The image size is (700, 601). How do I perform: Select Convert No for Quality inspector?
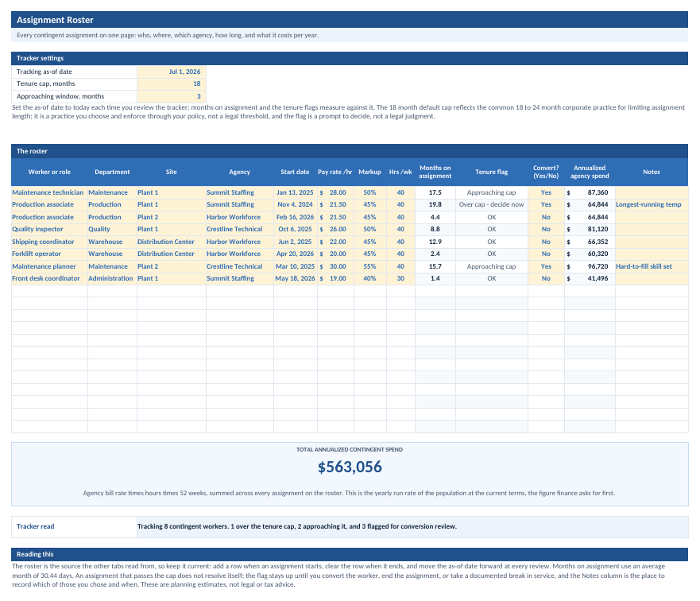[546, 229]
